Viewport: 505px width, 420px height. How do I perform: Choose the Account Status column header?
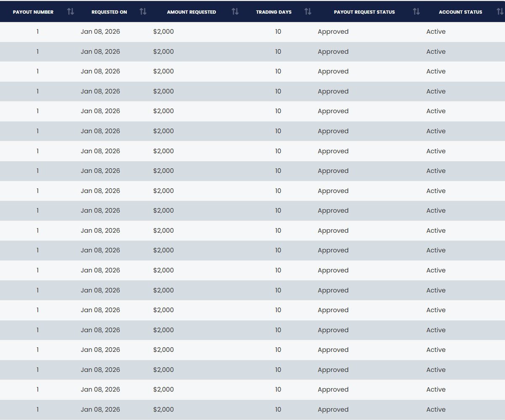[460, 12]
